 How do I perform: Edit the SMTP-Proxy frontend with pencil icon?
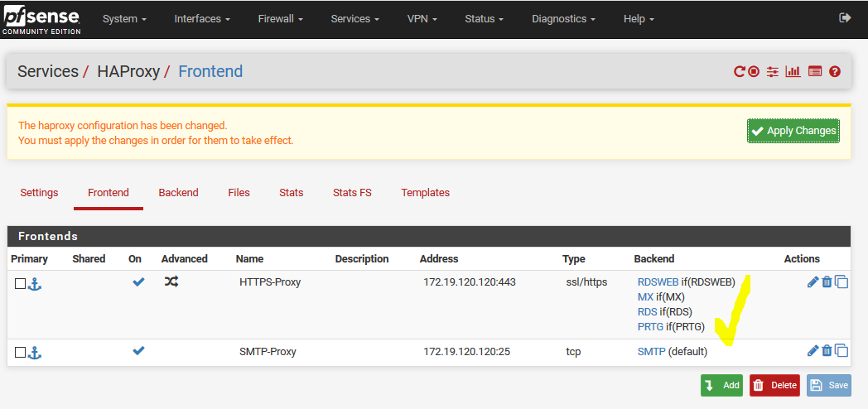point(813,350)
